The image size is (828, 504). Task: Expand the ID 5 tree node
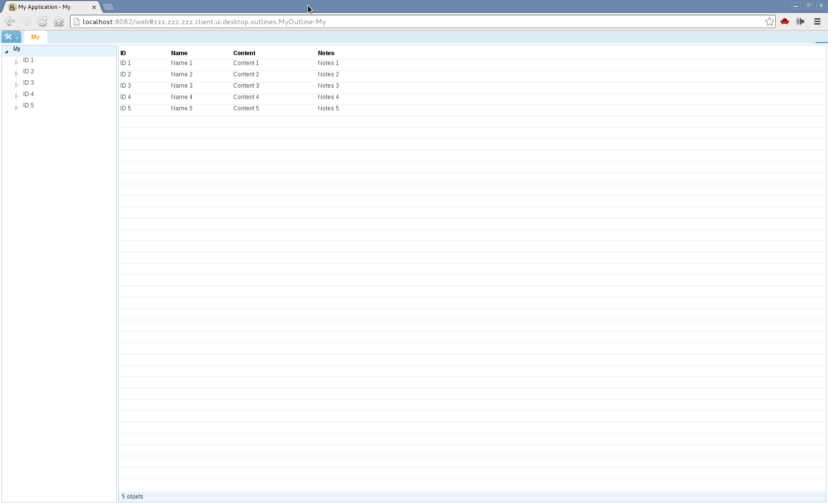pos(16,107)
